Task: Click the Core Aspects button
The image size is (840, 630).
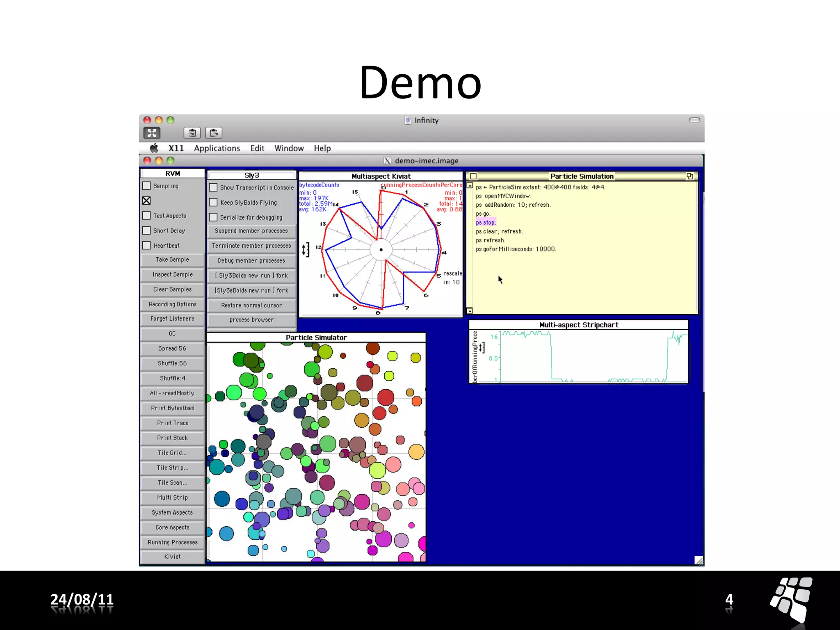Action: point(173,527)
